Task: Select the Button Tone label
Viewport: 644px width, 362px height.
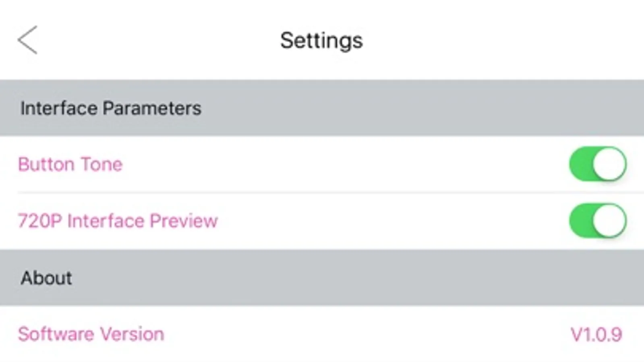Action: point(70,165)
